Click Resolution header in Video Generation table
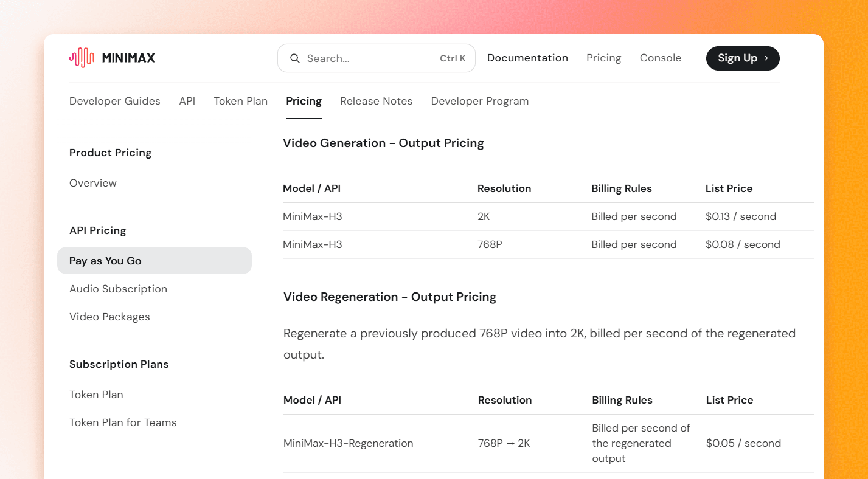 (504, 188)
